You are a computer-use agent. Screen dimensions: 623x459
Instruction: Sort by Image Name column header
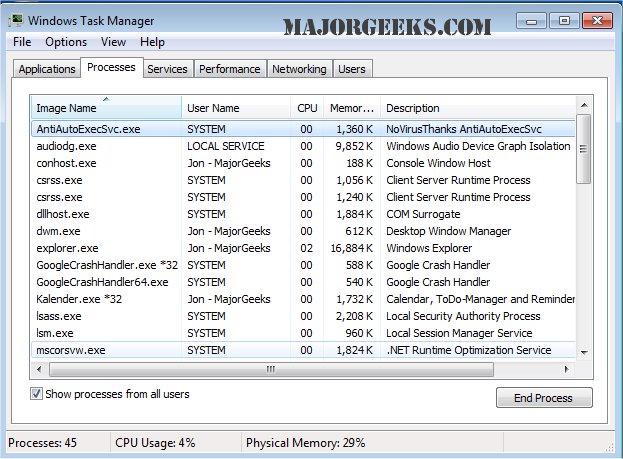[106, 108]
